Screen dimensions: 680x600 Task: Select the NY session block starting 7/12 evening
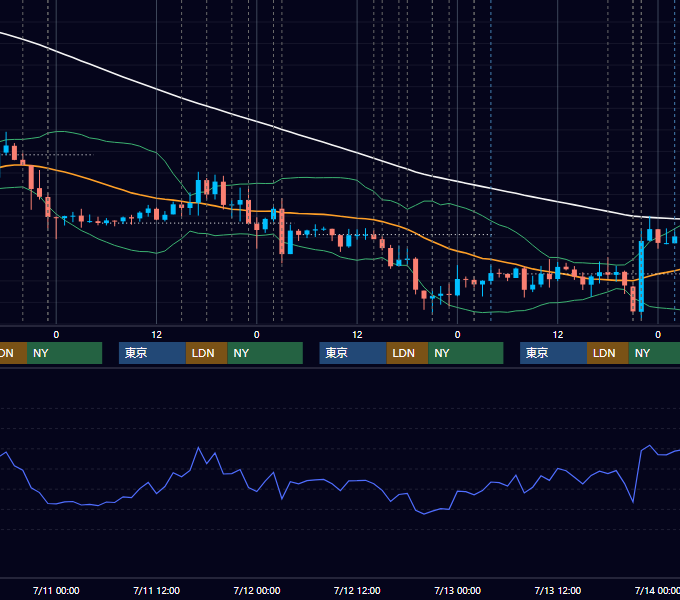pyautogui.click(x=466, y=353)
